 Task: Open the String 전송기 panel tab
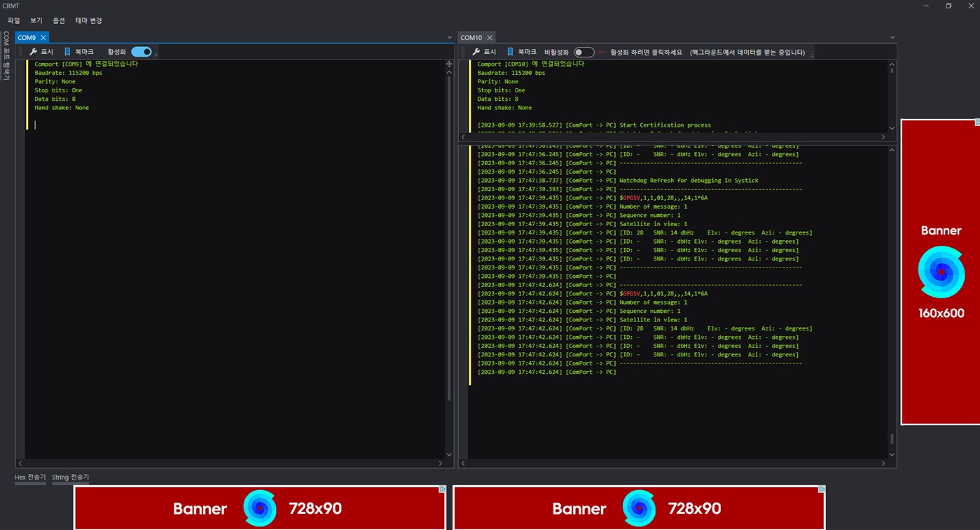[x=70, y=477]
